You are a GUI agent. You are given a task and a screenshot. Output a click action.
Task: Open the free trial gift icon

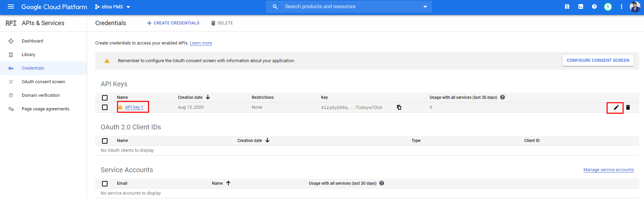coord(567,7)
